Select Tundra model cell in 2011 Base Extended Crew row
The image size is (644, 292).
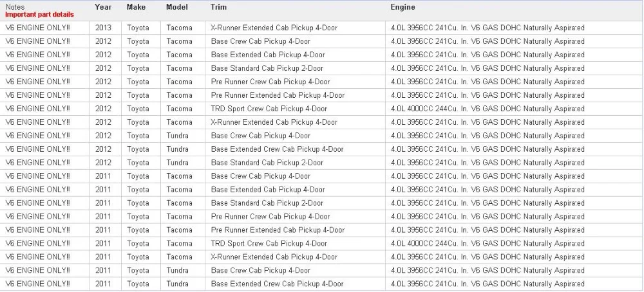[x=178, y=284]
